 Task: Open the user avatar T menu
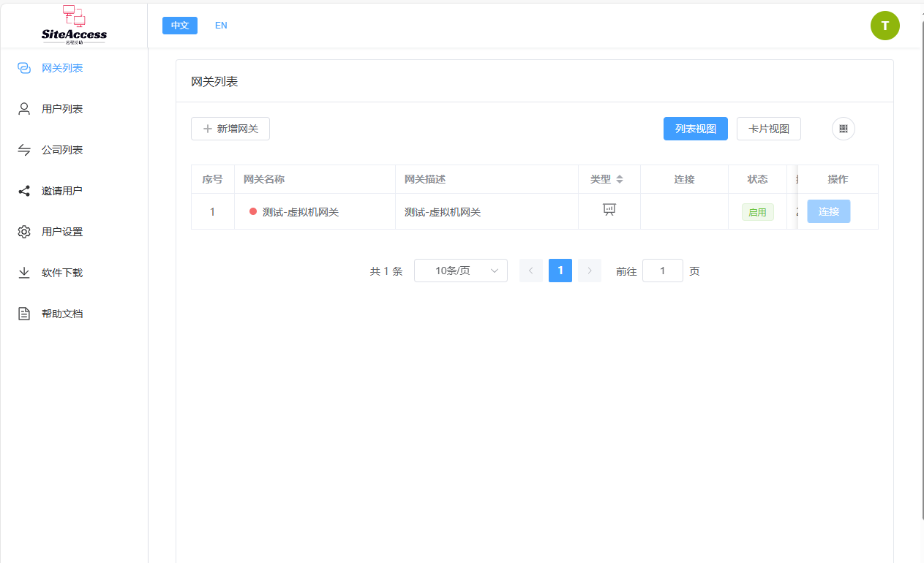[884, 26]
